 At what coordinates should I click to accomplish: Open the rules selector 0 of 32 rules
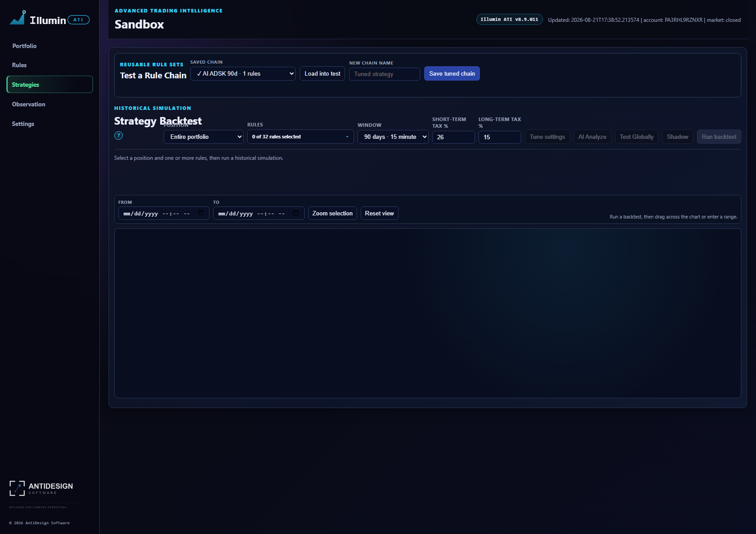301,137
